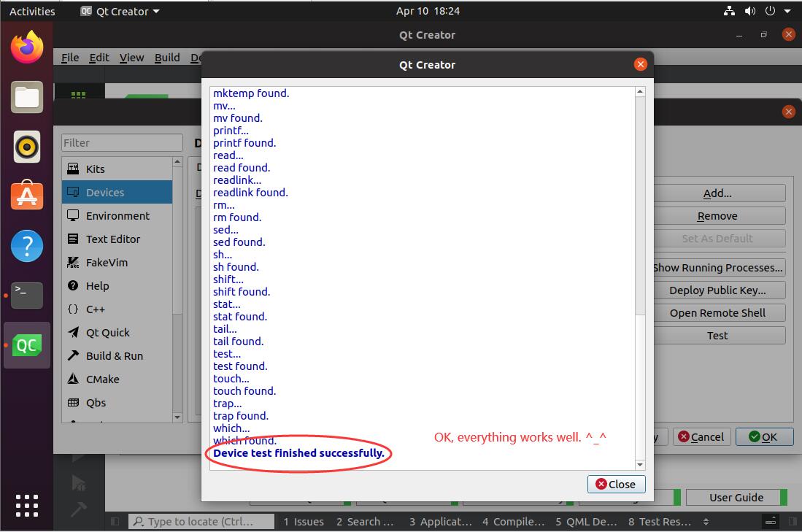The width and height of the screenshot is (802, 532).
Task: Click OK in the options dialog
Action: pyautogui.click(x=764, y=437)
